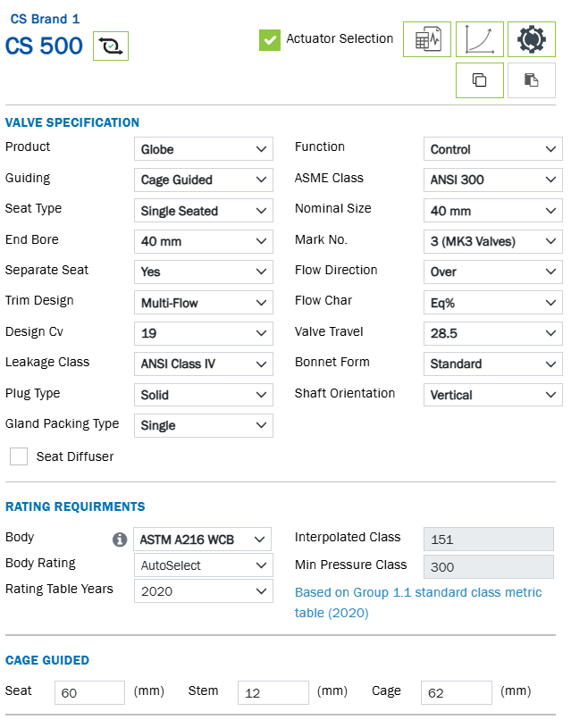The width and height of the screenshot is (571, 728).
Task: Click the CAGE GUIDED heading
Action: click(x=47, y=660)
